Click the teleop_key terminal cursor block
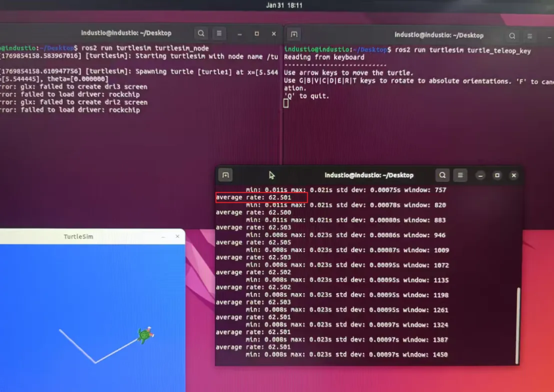The height and width of the screenshot is (392, 554). pos(286,103)
